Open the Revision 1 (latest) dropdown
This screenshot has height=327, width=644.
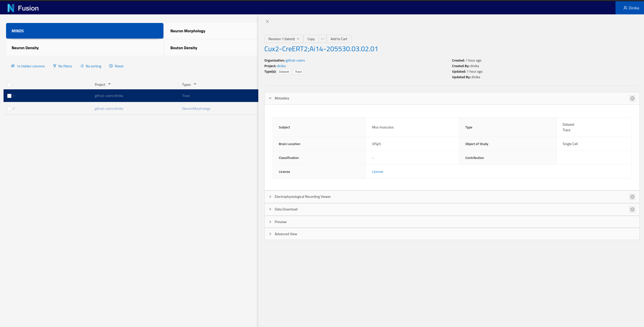pos(284,39)
